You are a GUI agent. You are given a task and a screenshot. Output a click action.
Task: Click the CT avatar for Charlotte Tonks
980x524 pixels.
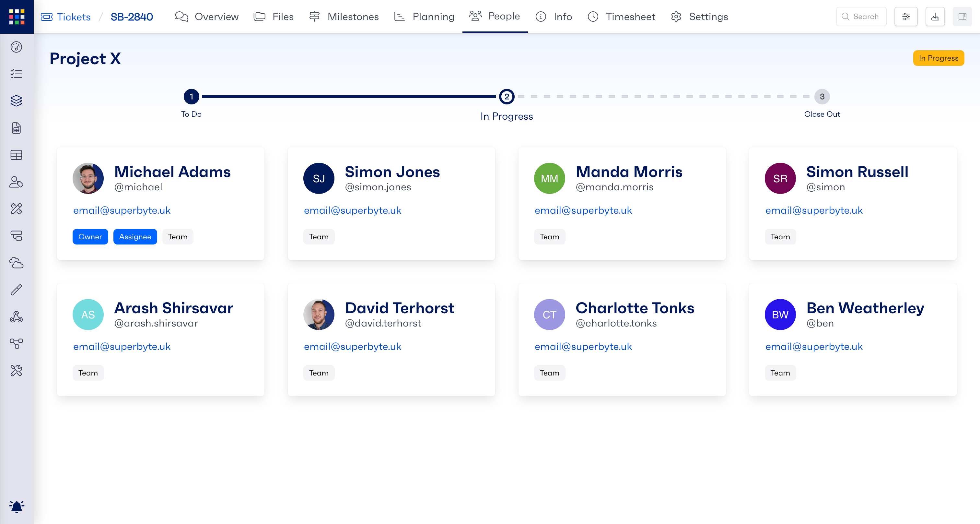point(549,315)
